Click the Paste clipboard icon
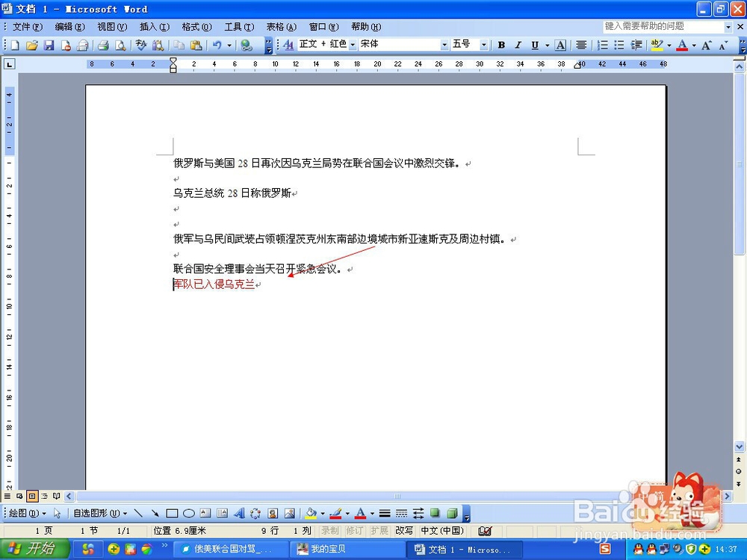 (x=196, y=46)
